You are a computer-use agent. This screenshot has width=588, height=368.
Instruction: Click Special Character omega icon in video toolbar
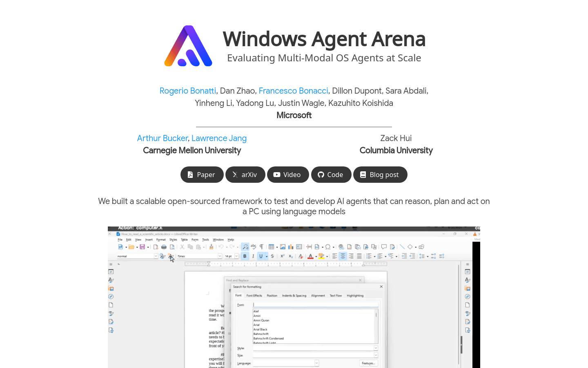tap(328, 247)
